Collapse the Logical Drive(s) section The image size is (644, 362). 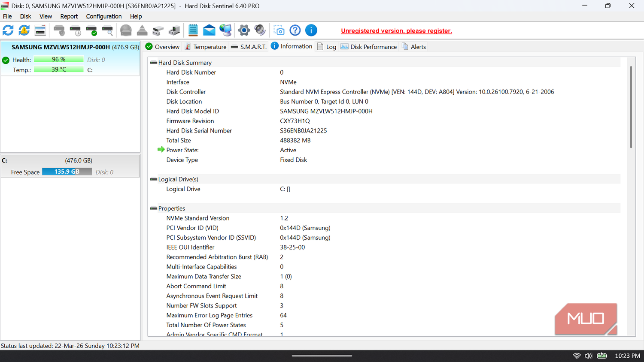click(x=153, y=179)
